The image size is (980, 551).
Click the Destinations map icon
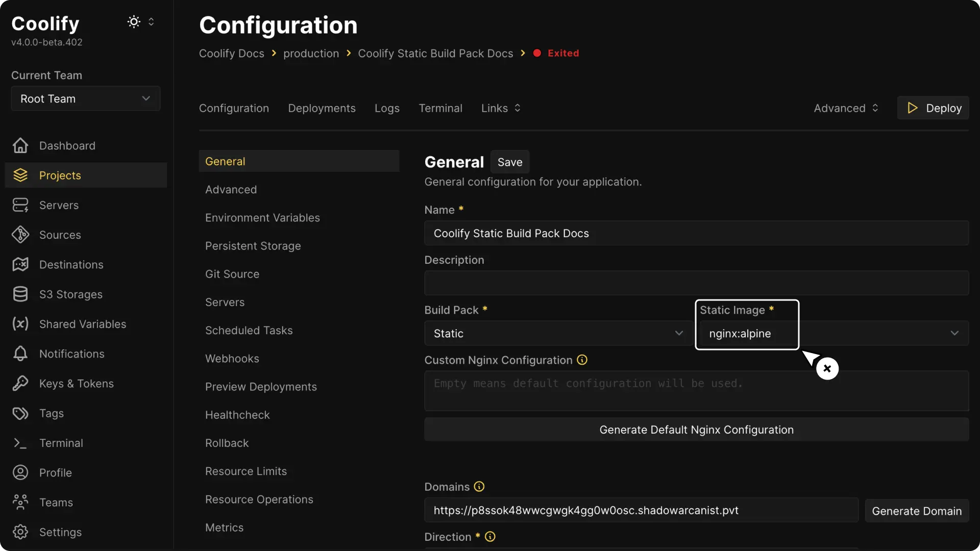tap(20, 264)
